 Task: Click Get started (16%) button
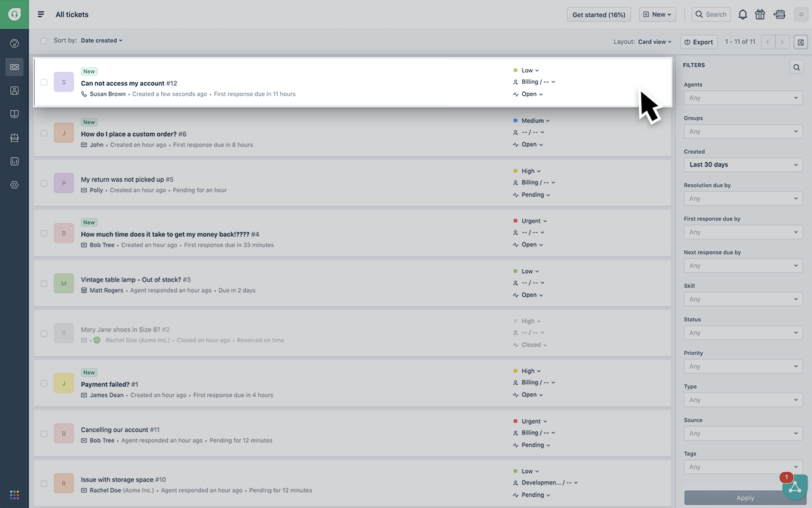[x=598, y=15]
